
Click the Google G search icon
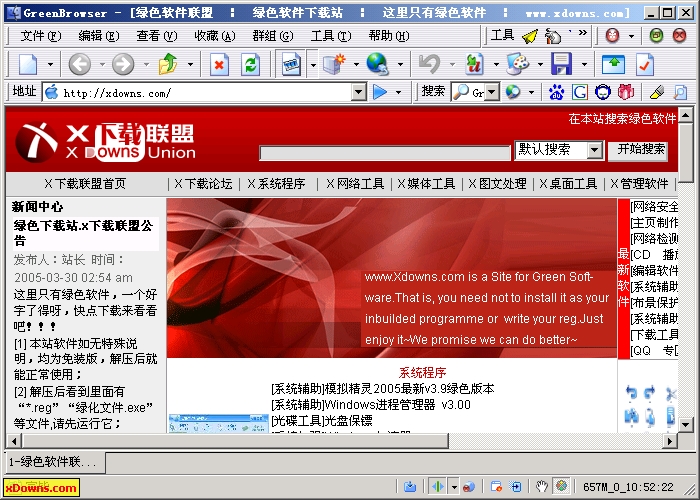(579, 92)
